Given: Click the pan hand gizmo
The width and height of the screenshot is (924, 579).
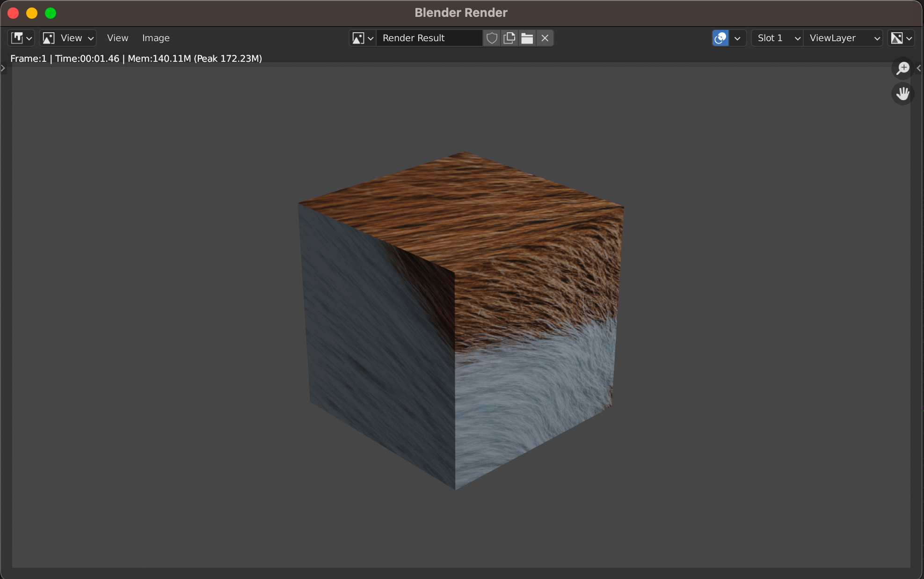Looking at the screenshot, I should coord(902,94).
